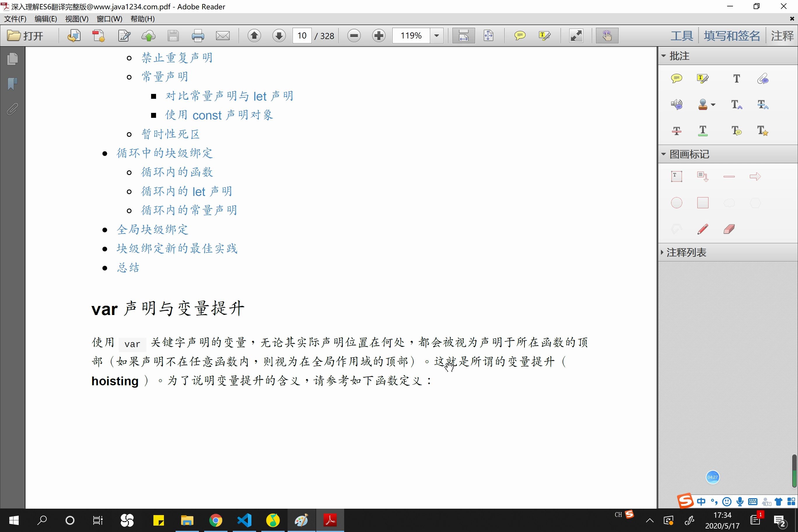Screen dimensions: 798x532
Task: Enable fit-to-width page display mode
Action: tap(463, 35)
